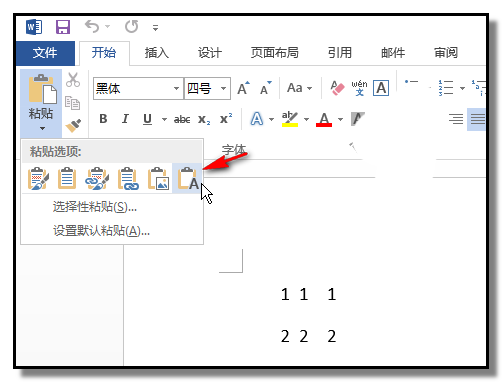Switch to the 引用 (References) tab

click(340, 53)
